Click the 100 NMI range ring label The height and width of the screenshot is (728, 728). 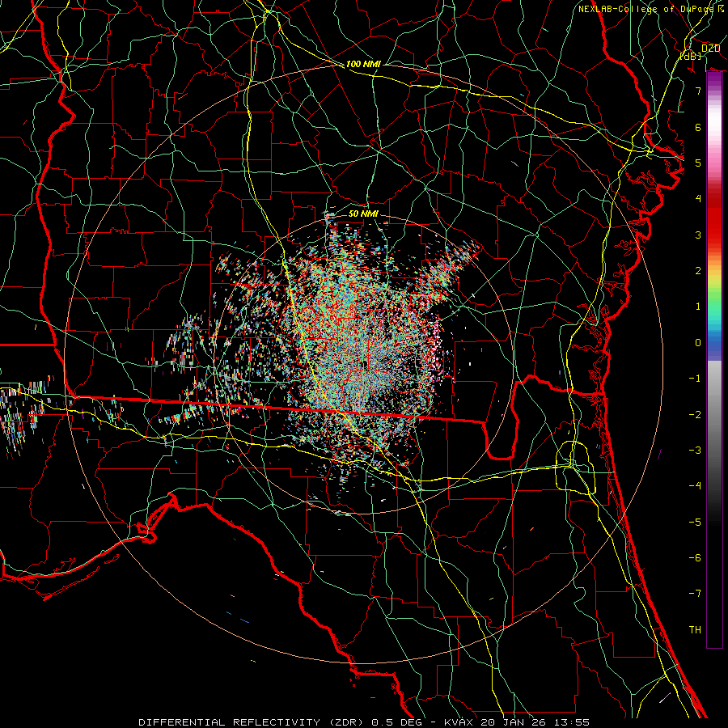[x=363, y=64]
